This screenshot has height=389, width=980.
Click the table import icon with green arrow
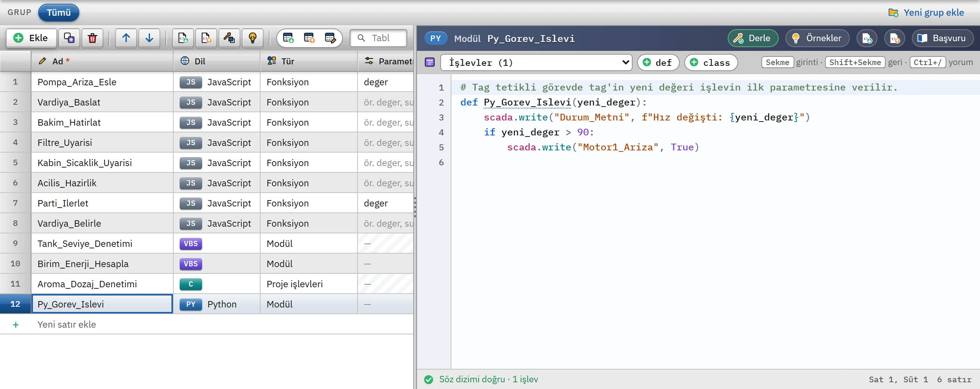click(x=288, y=38)
